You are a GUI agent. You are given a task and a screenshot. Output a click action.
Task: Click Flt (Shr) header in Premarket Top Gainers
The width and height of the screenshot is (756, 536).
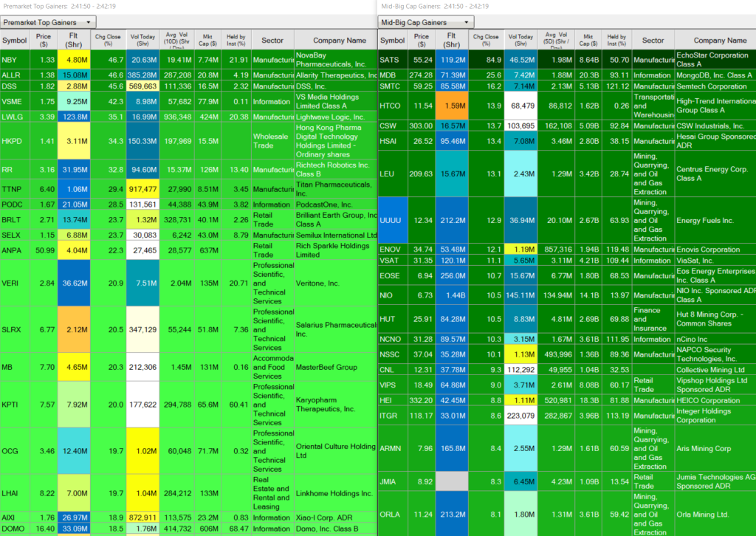click(x=74, y=41)
